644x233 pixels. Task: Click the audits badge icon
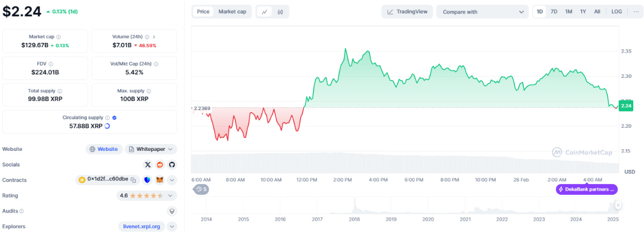tap(172, 211)
